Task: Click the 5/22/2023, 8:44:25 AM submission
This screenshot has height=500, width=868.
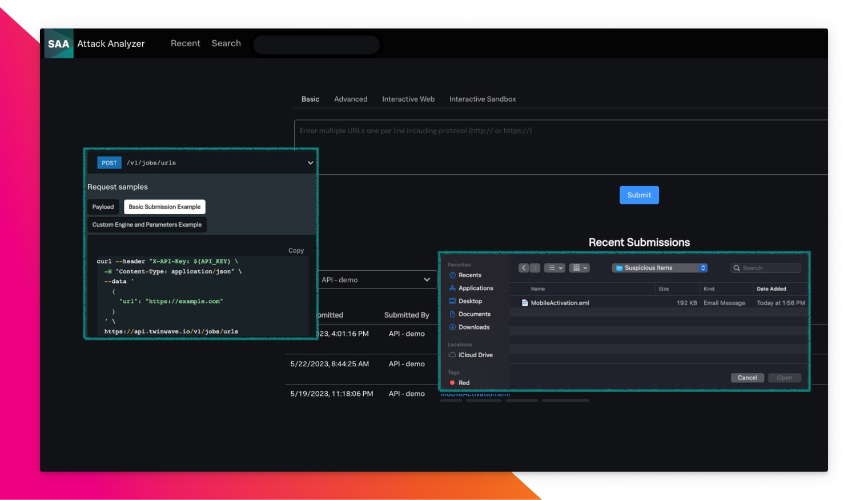Action: (329, 364)
